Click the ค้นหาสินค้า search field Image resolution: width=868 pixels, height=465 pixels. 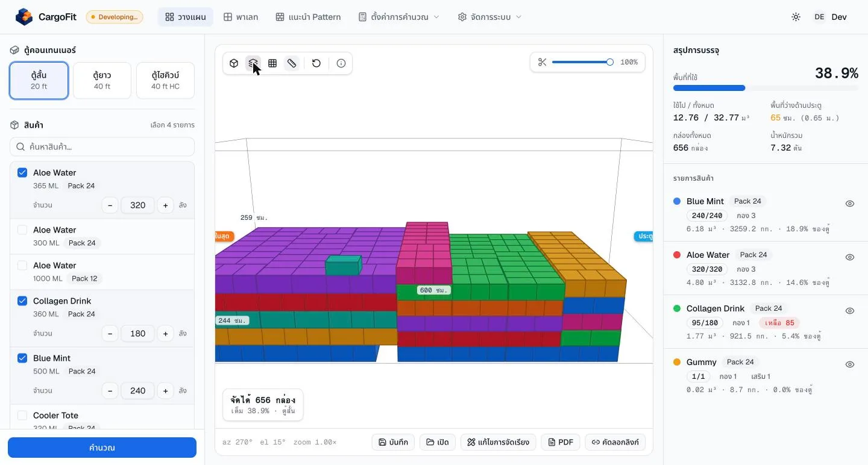click(102, 147)
